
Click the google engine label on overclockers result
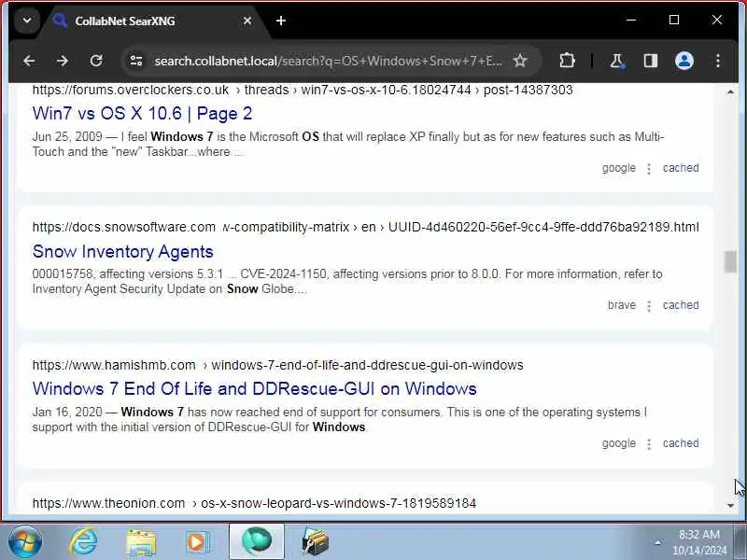pos(618,168)
